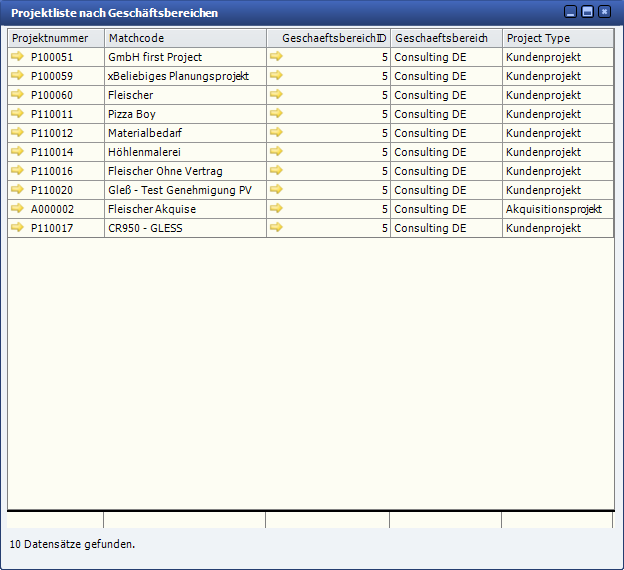
Task: Select the Geschaeftsbereich column header
Action: 445,38
